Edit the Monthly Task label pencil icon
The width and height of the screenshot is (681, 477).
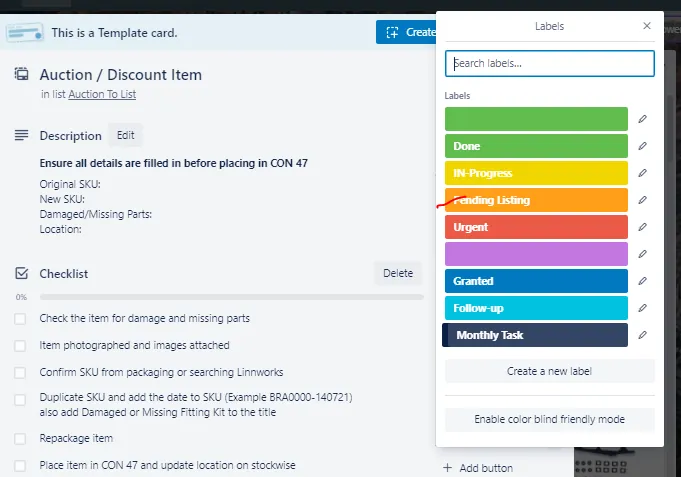642,335
